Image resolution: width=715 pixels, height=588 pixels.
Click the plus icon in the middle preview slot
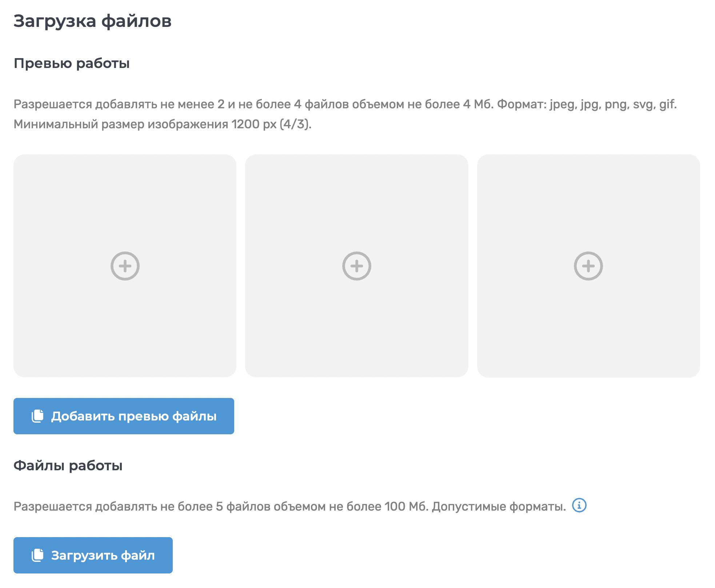(356, 266)
